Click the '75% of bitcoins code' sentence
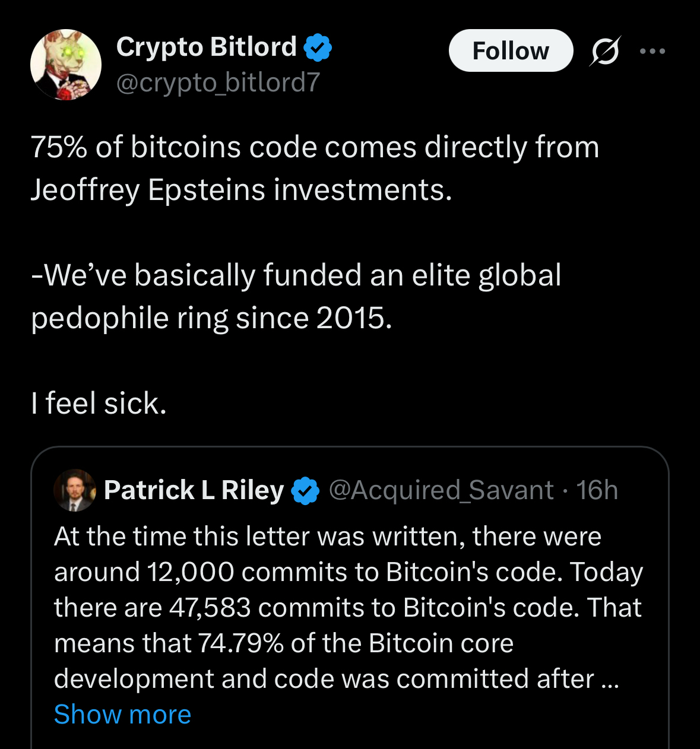Viewport: 700px width, 749px height. [315, 147]
